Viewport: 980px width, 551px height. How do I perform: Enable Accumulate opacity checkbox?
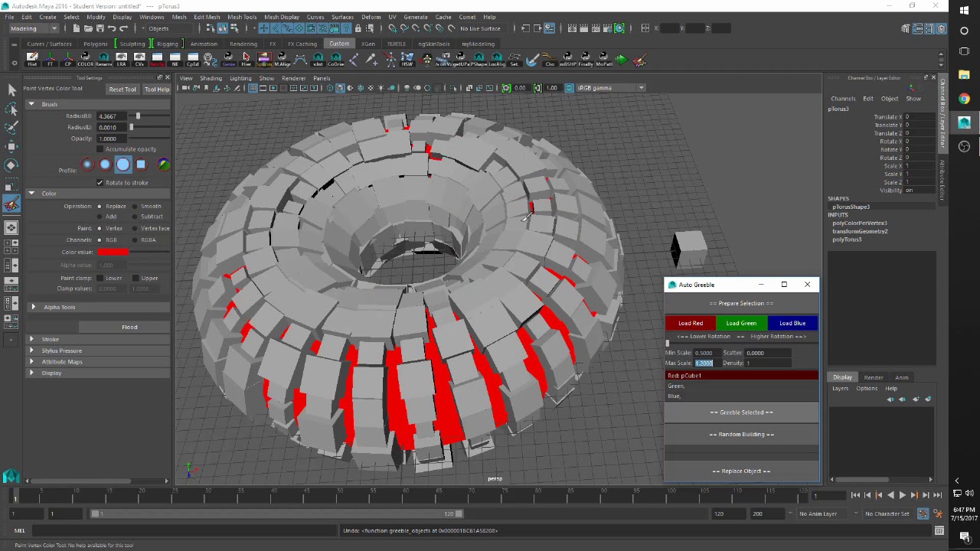100,149
